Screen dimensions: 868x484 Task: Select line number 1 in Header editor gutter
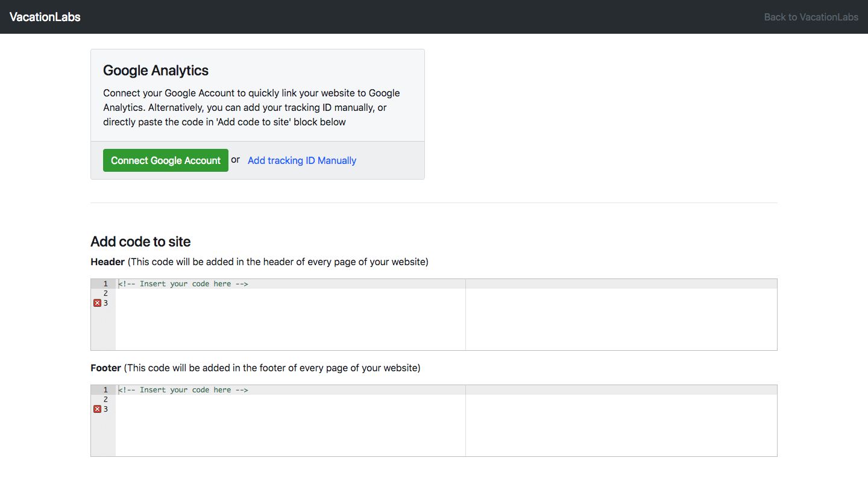pos(105,284)
